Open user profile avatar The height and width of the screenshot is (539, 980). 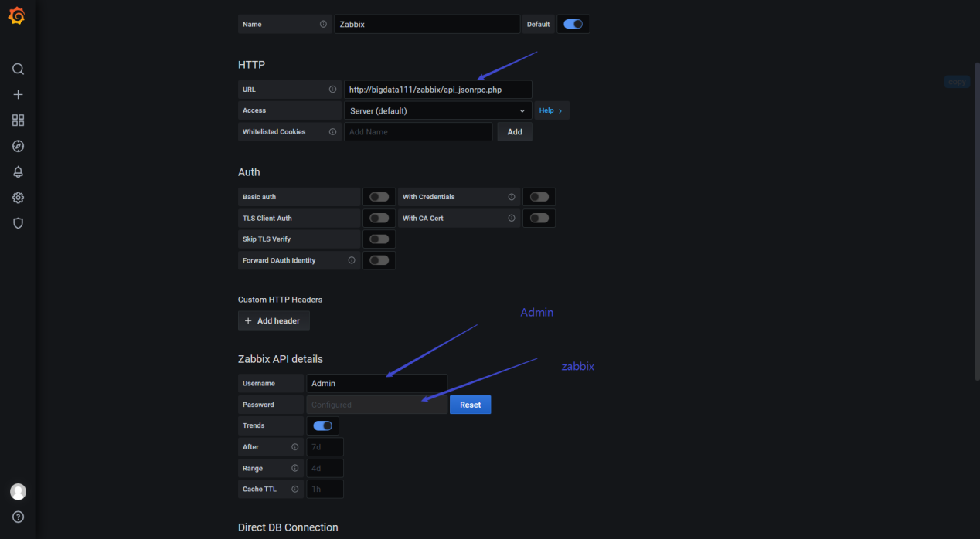click(18, 492)
